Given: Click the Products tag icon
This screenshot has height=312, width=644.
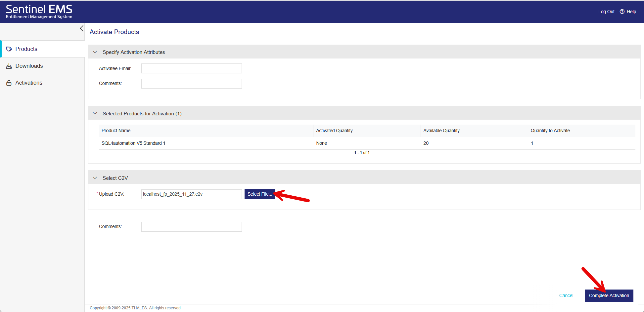Looking at the screenshot, I should (9, 49).
